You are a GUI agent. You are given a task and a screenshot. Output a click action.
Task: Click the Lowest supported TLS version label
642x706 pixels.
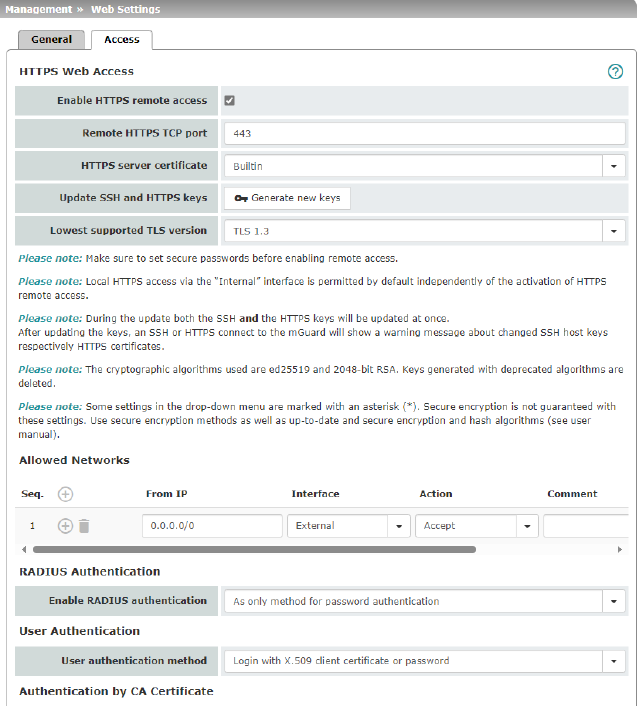pos(128,231)
